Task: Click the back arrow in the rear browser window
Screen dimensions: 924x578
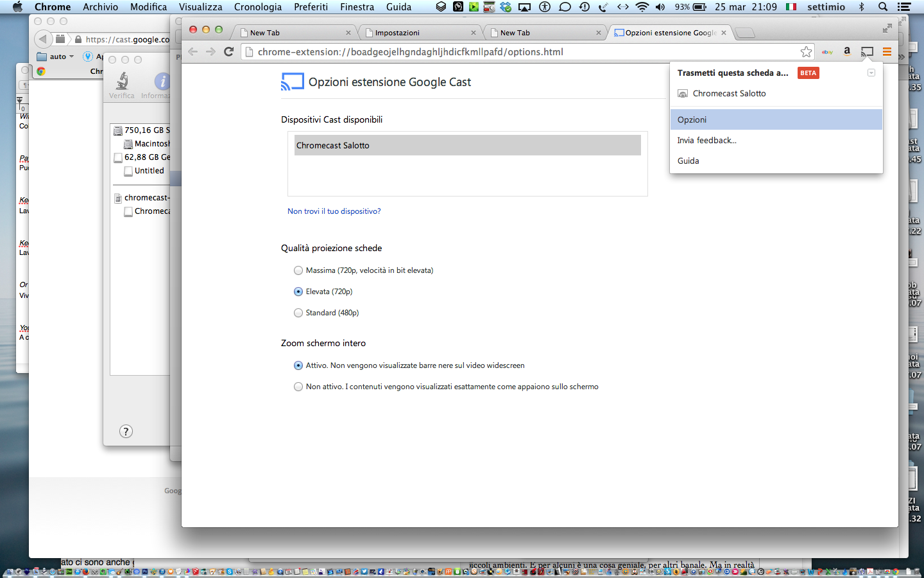Action: pyautogui.click(x=43, y=39)
